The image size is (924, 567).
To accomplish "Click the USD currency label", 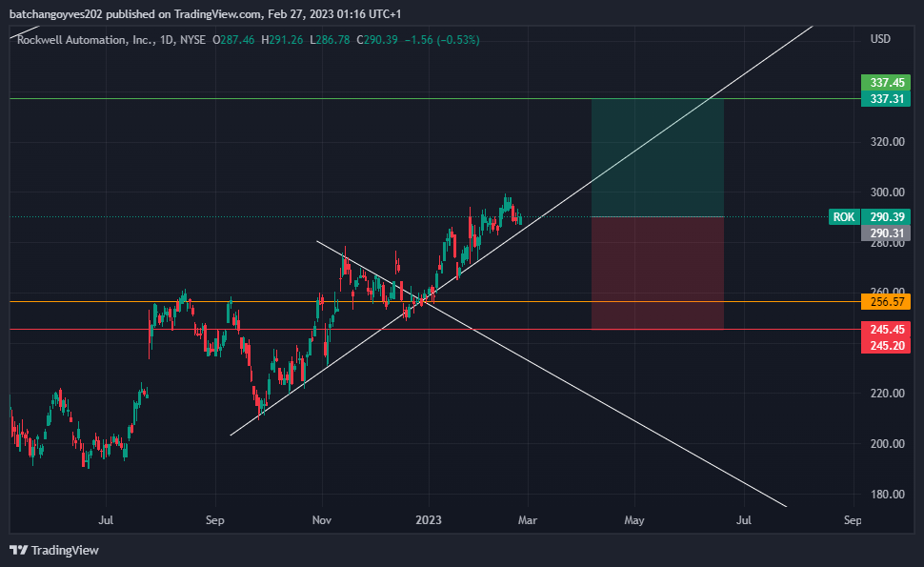I will (x=880, y=39).
